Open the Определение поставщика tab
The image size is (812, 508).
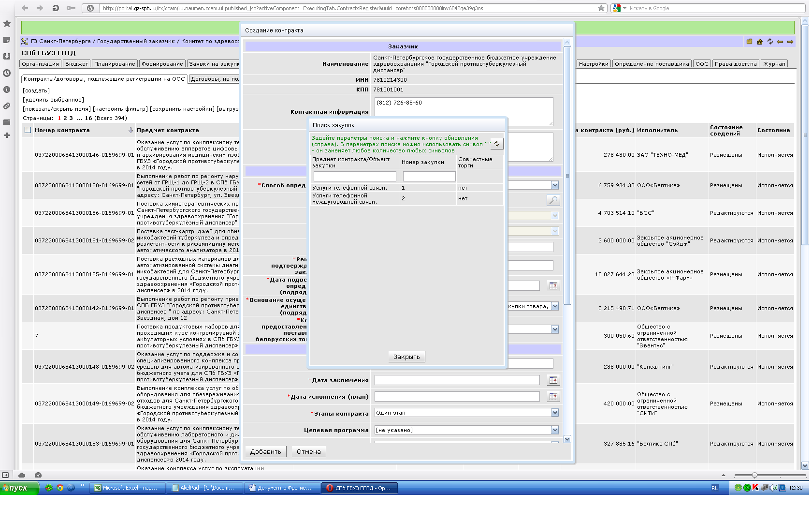[x=652, y=64]
